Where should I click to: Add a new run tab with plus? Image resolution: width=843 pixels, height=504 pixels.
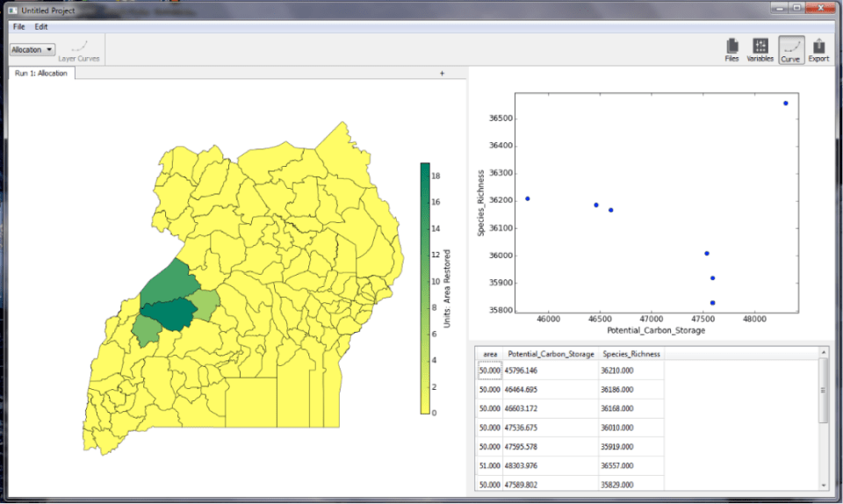pyautogui.click(x=442, y=73)
